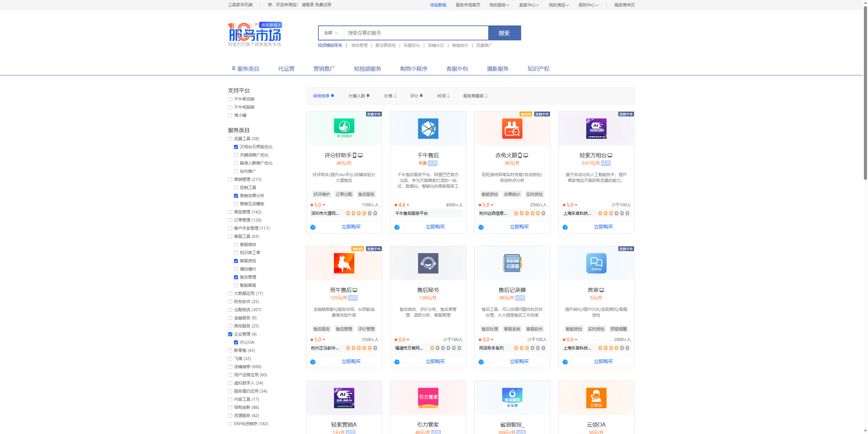Open the 云领OA app icon

[596, 398]
